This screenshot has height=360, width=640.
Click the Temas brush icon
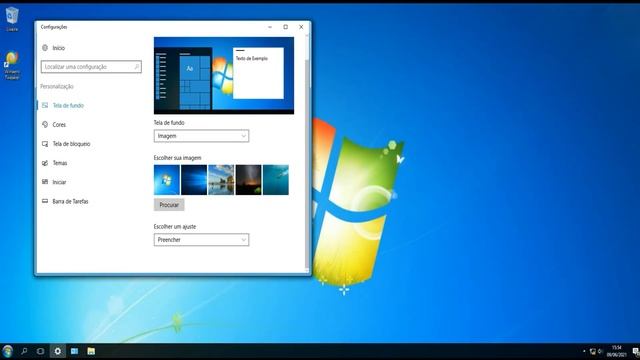click(45, 163)
